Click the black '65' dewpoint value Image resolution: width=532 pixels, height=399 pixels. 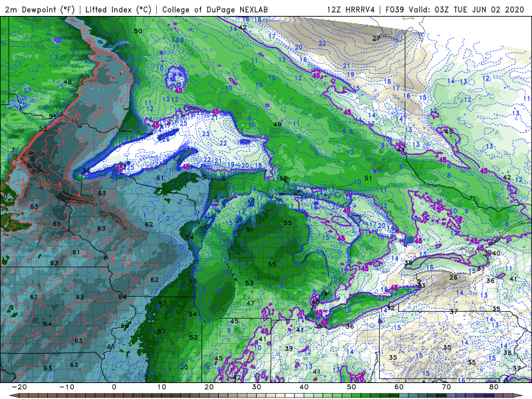point(57,224)
